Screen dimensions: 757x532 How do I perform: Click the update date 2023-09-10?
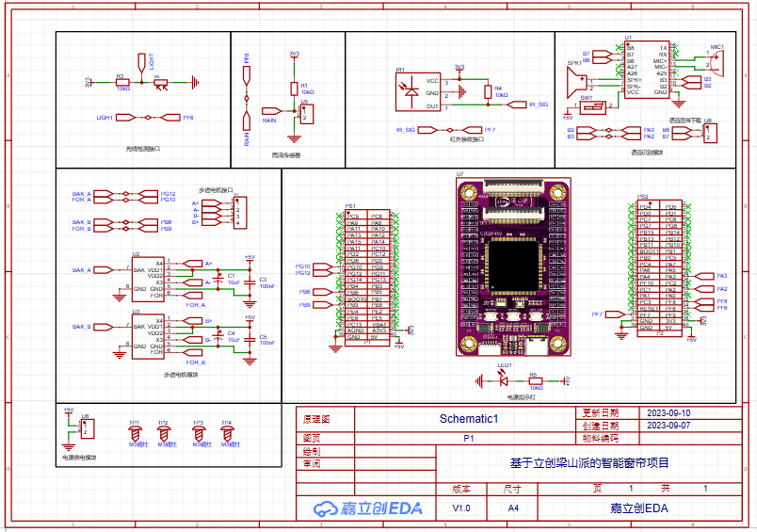668,413
